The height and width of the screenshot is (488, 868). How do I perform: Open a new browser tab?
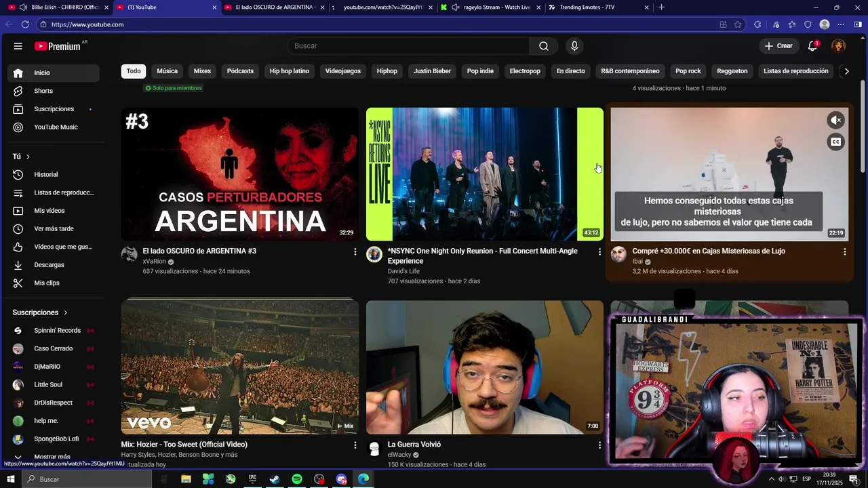click(662, 7)
